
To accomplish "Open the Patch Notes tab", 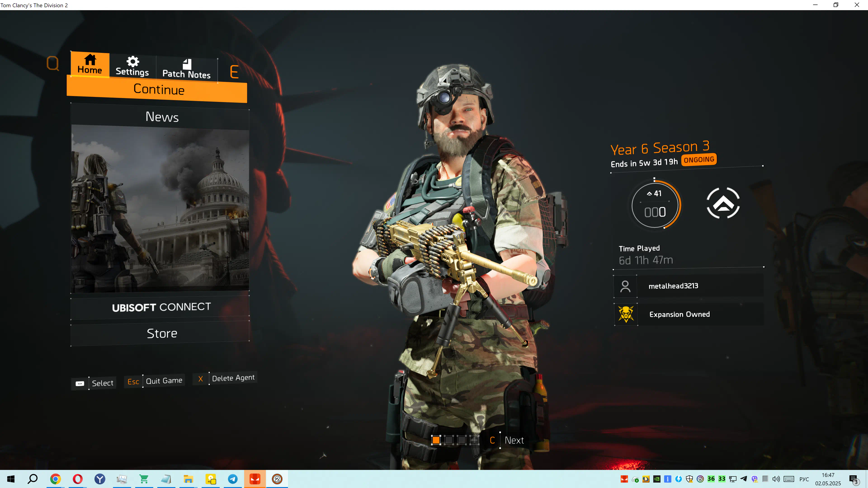I will (x=186, y=69).
